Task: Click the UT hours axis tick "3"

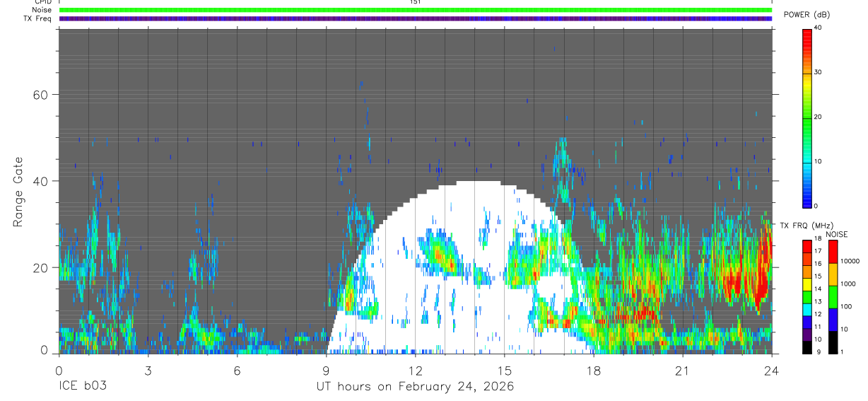Action: pos(148,371)
